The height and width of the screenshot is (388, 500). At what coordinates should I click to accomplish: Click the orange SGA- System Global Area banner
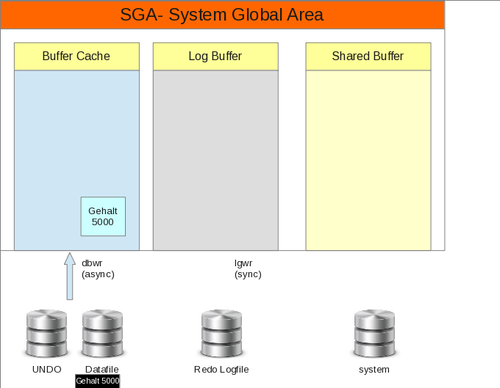click(222, 15)
